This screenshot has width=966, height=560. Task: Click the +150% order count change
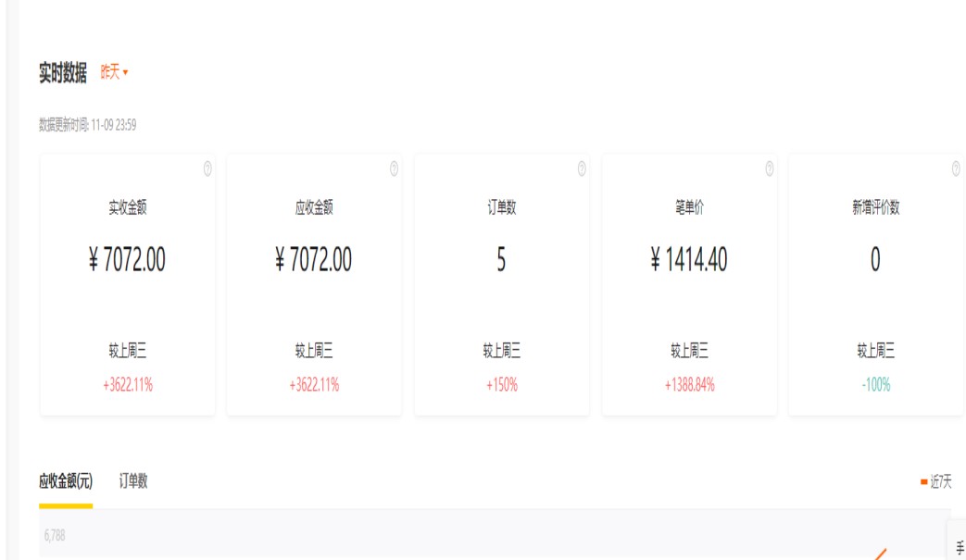point(501,385)
